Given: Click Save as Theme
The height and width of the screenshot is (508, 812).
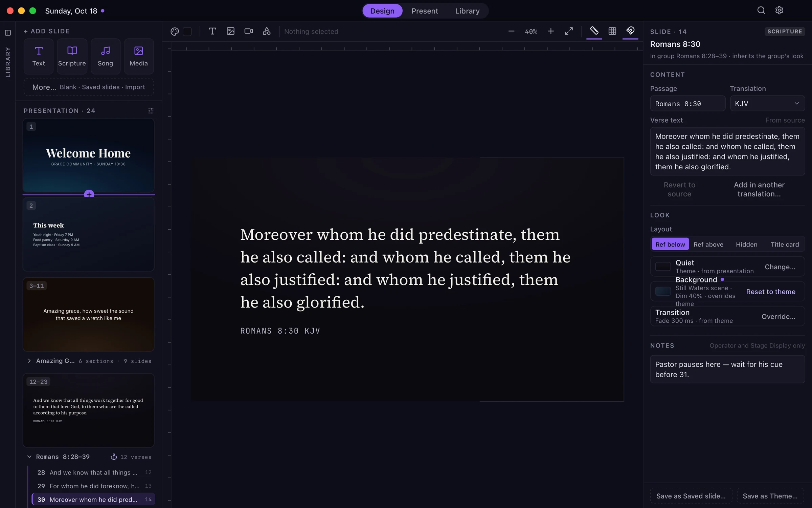Looking at the screenshot, I should pos(770,496).
